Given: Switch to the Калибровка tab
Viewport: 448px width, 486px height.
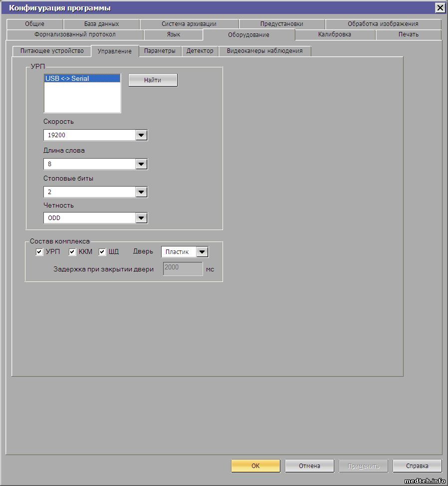Looking at the screenshot, I should pyautogui.click(x=334, y=34).
